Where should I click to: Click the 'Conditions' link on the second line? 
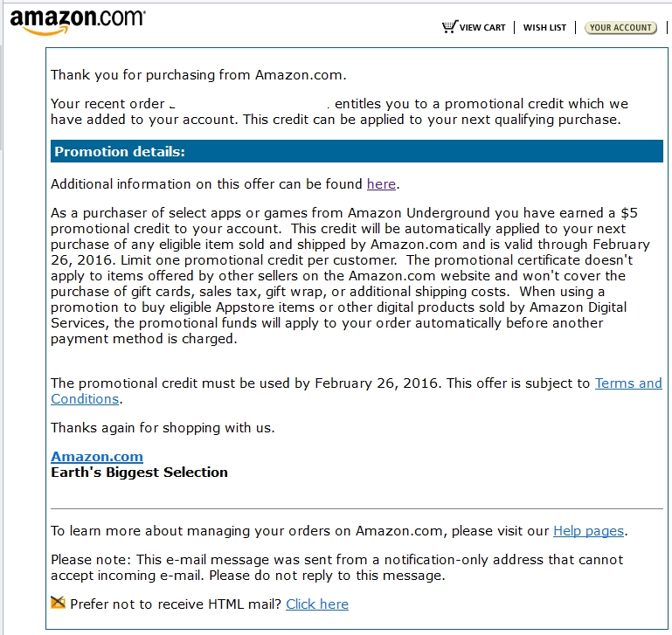(x=85, y=399)
